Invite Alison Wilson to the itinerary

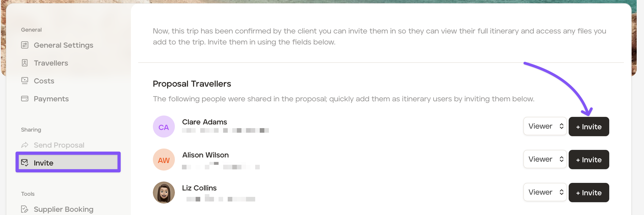coord(588,160)
